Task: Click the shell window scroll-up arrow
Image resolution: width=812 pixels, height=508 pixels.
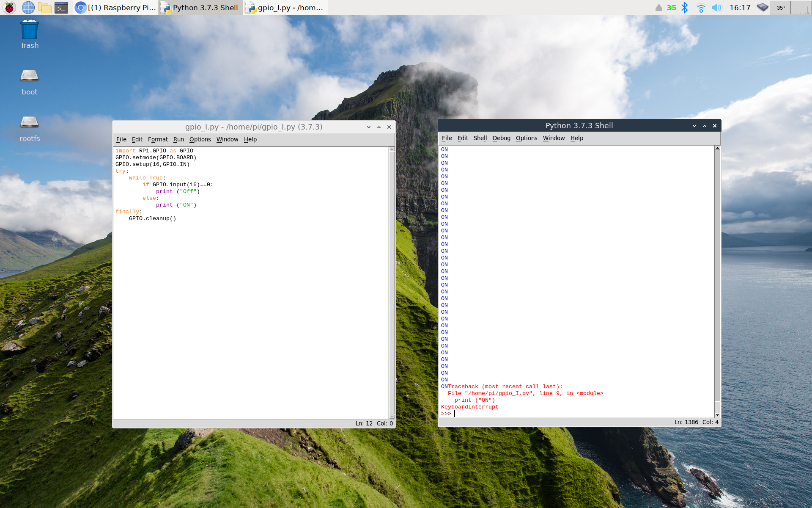Action: (717, 148)
